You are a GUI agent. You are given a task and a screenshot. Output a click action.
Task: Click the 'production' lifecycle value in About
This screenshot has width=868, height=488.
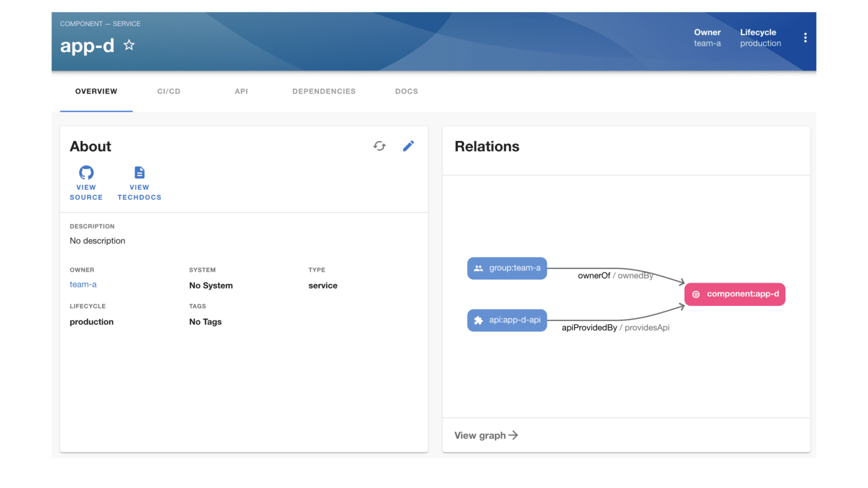[x=92, y=322]
